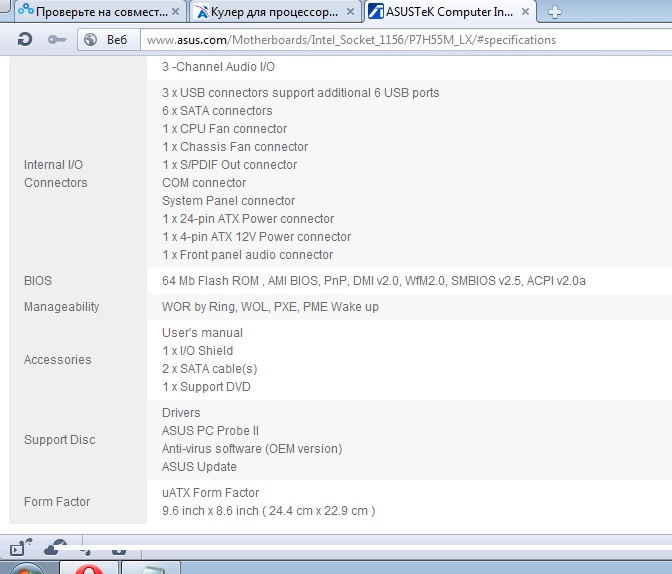Click the 'Manageability' row label
The width and height of the screenshot is (672, 574).
pyautogui.click(x=61, y=307)
